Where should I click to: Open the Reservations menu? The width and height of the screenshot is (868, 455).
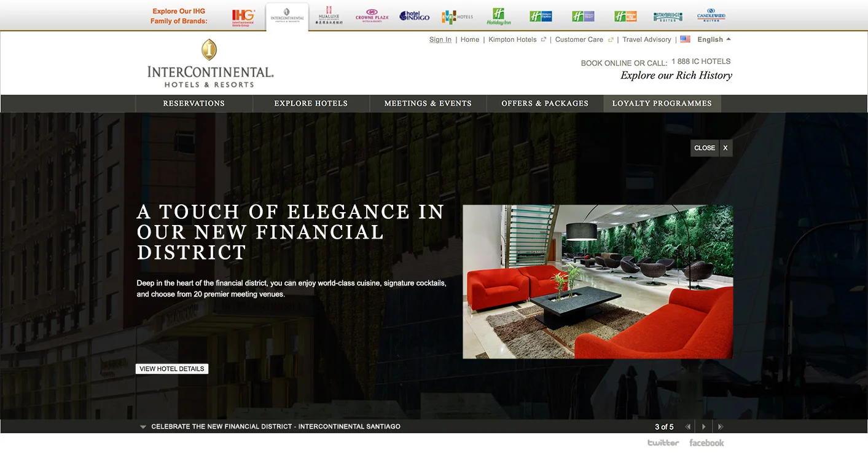tap(194, 103)
